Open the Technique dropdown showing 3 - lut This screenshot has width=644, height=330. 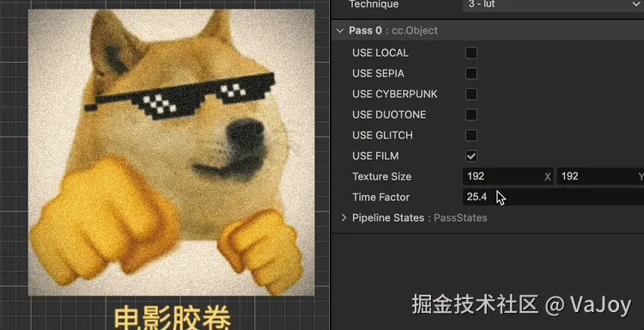(553, 4)
